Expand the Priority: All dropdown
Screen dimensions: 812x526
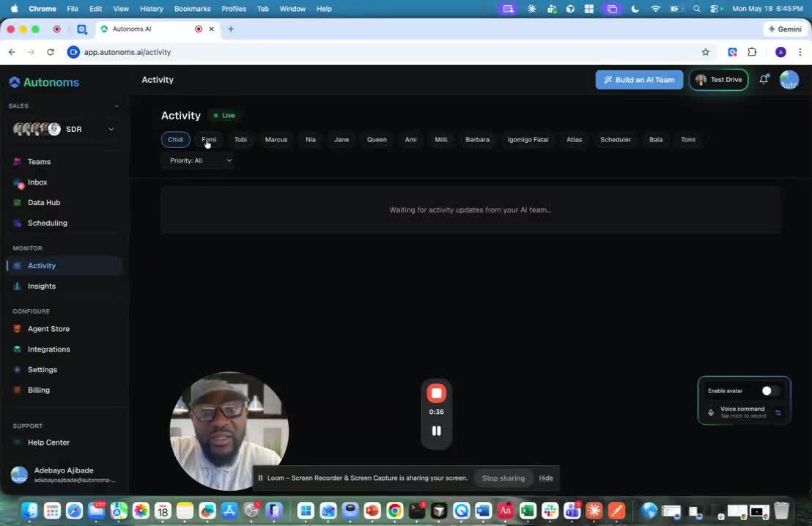(x=199, y=160)
